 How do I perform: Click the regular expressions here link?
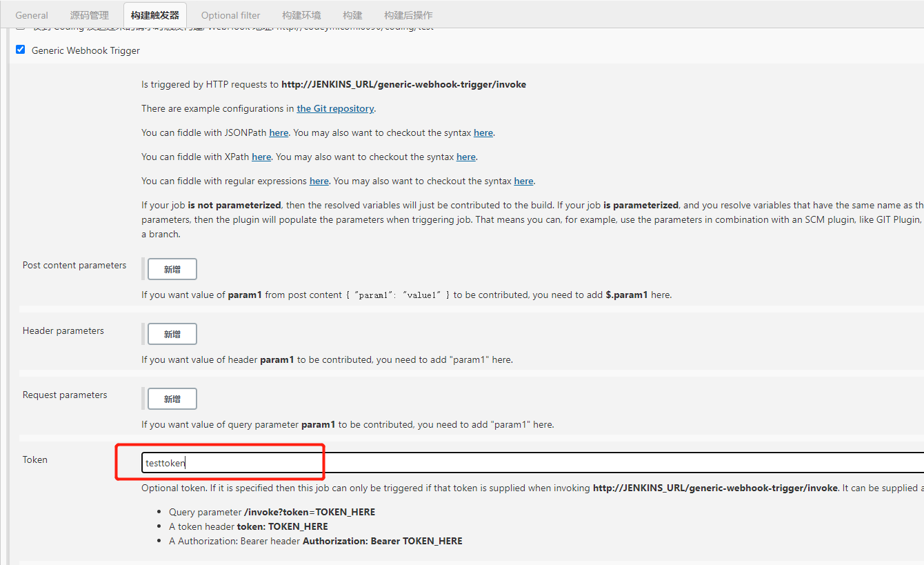319,181
